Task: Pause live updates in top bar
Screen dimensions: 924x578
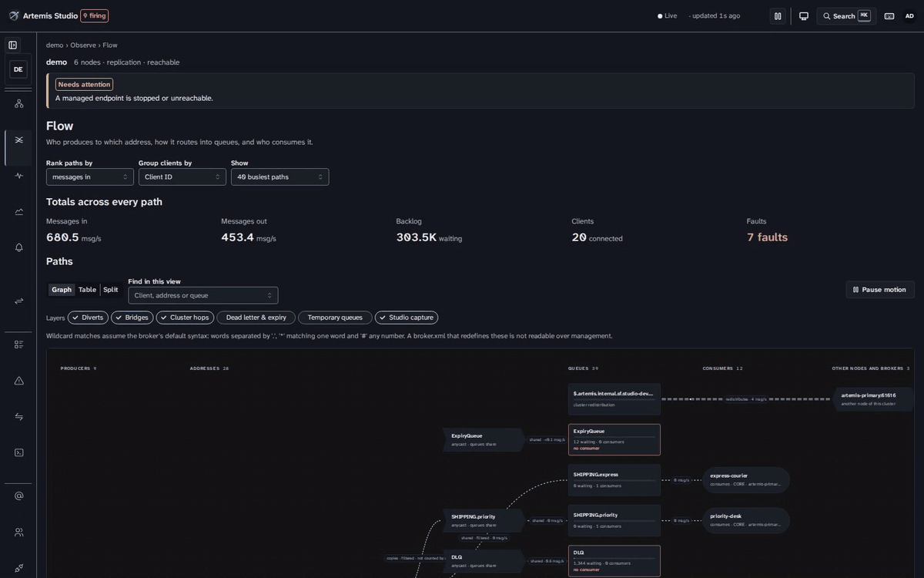Action: pos(778,16)
